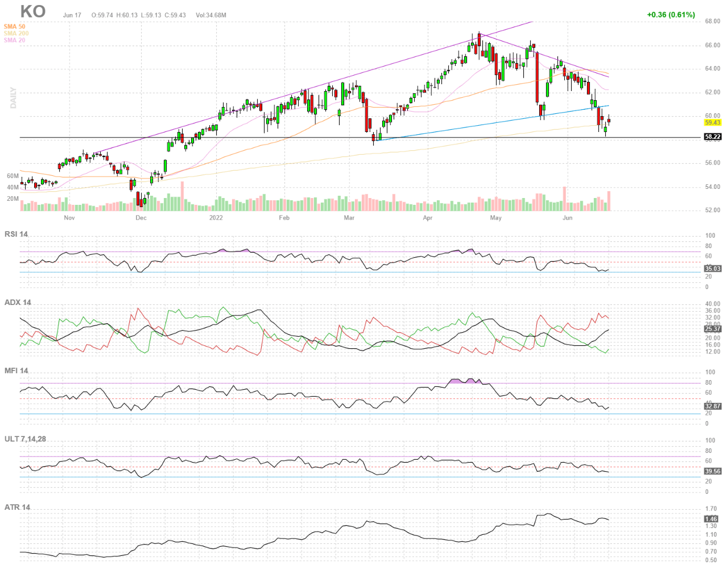Click the RSI current value 35.03
This screenshot has width=728, height=569.
[x=713, y=269]
